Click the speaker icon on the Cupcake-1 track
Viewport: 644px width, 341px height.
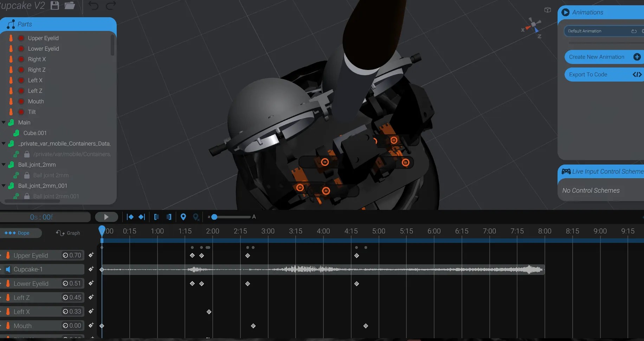(x=8, y=269)
